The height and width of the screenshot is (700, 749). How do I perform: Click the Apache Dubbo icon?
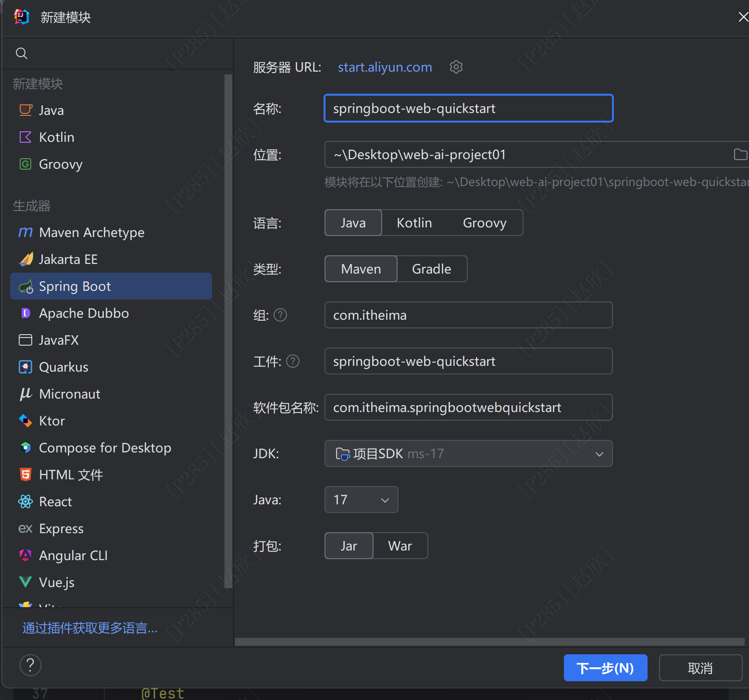[25, 313]
